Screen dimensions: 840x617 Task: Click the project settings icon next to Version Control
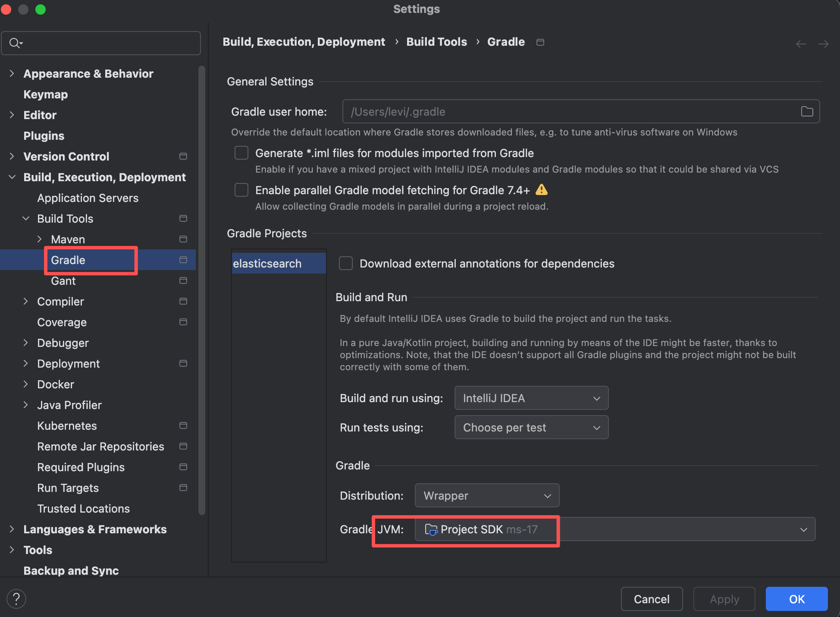click(x=183, y=156)
